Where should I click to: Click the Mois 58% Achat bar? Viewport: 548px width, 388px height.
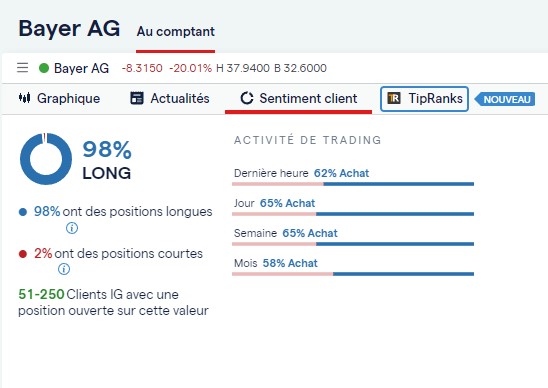tap(353, 274)
